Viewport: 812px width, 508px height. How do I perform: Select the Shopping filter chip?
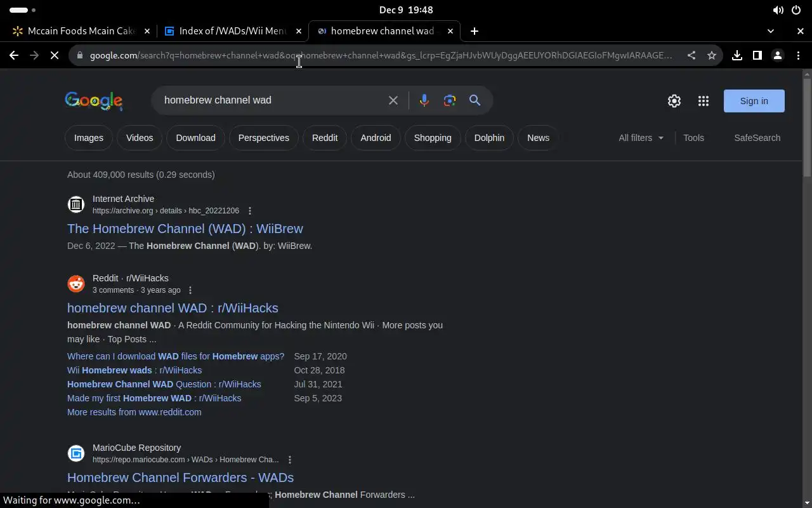[433, 138]
